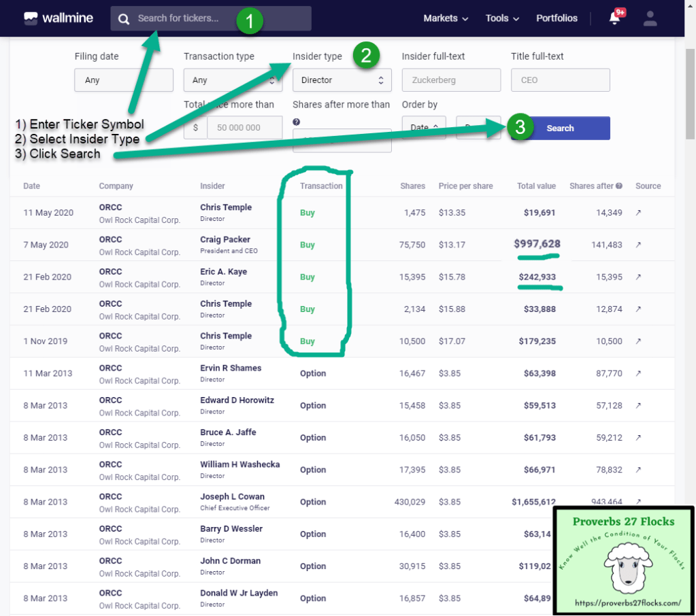Viewport: 696px width, 616px height.
Task: Go to Portfolios
Action: coord(557,18)
